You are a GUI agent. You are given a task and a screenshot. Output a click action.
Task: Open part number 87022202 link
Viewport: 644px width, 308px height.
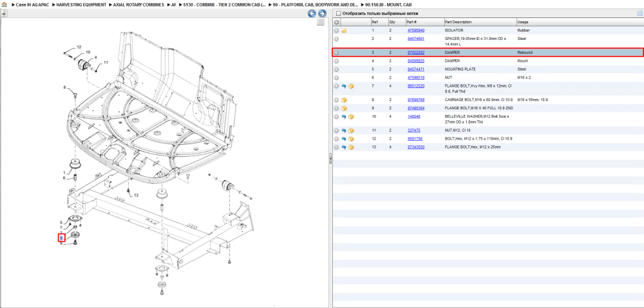[415, 53]
